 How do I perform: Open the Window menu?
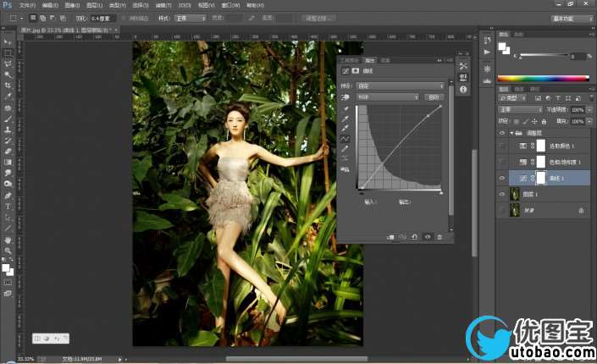(x=231, y=5)
